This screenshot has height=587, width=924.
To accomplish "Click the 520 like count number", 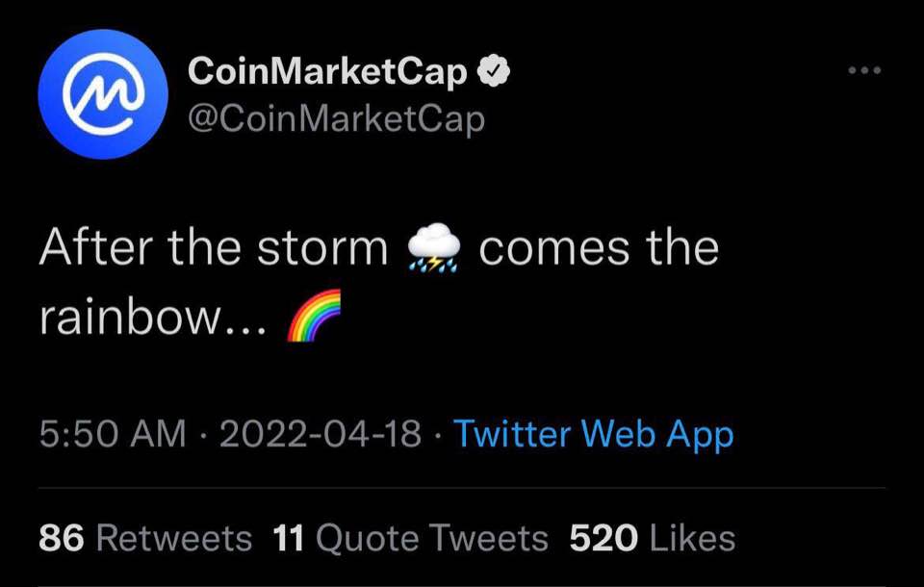I will tap(603, 539).
